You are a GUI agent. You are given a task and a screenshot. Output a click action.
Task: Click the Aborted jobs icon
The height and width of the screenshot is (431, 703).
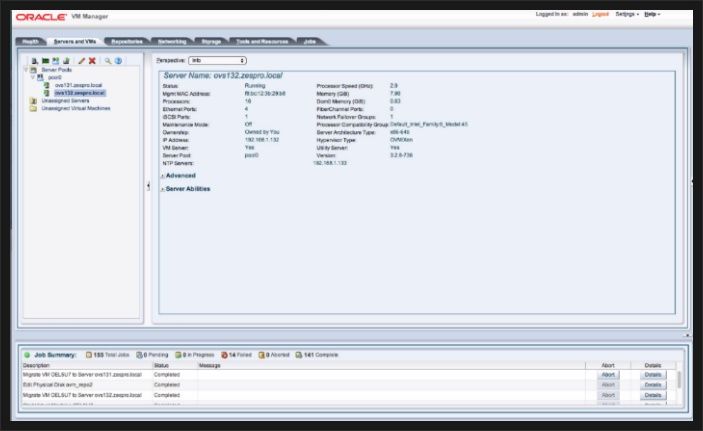261,355
